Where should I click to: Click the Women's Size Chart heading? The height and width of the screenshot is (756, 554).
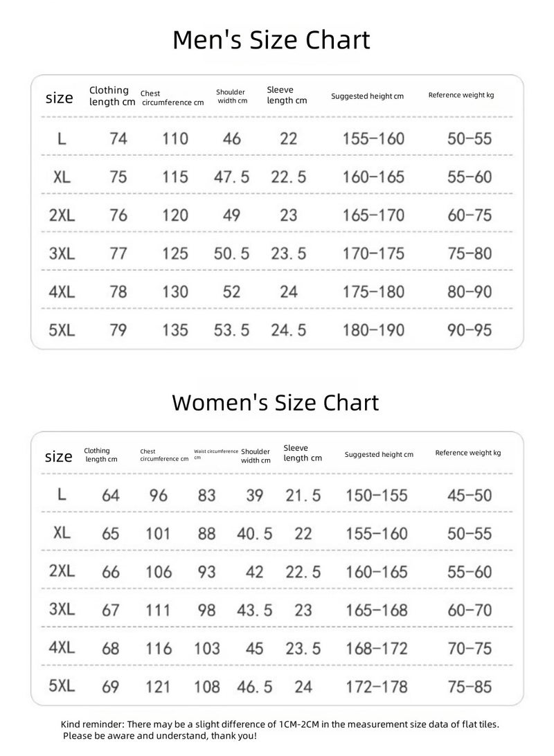pyautogui.click(x=275, y=402)
